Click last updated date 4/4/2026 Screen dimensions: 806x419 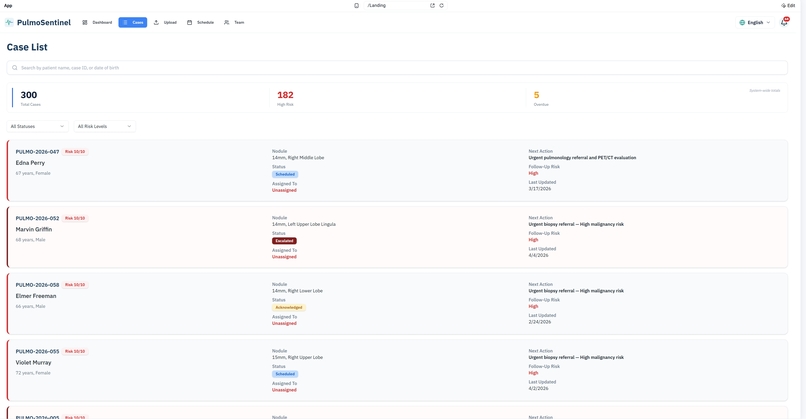tap(538, 255)
